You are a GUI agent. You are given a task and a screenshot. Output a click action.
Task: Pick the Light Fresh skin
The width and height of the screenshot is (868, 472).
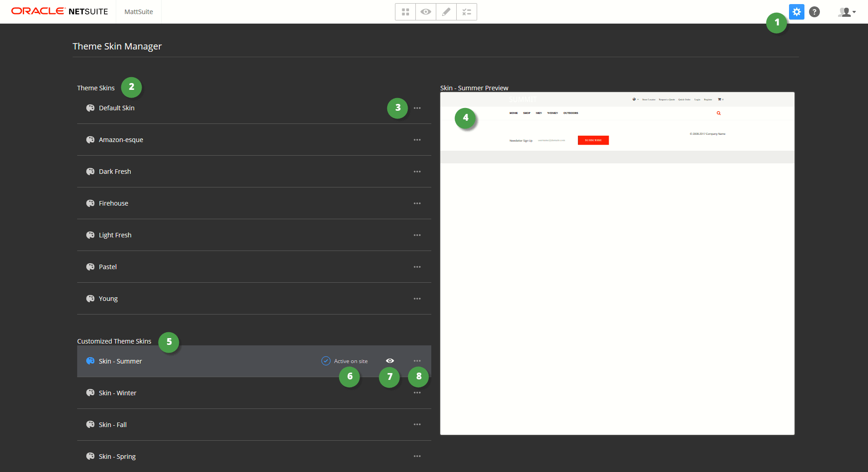(254, 235)
